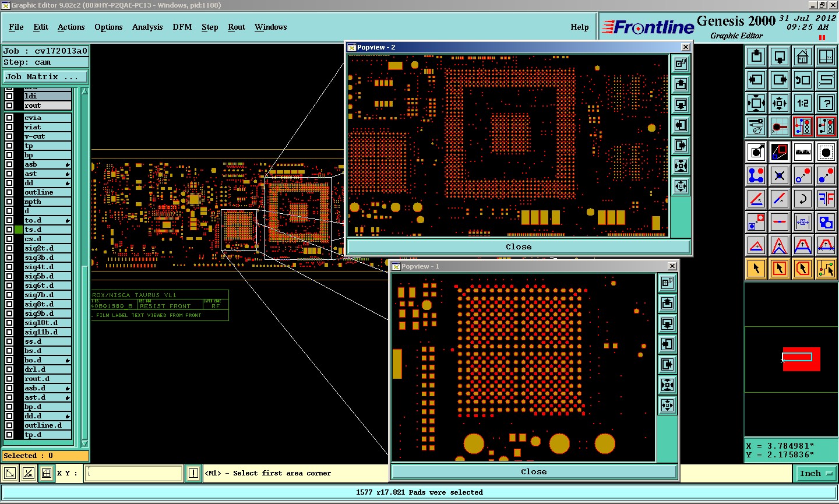The height and width of the screenshot is (504, 839).
Task: Toggle the checkbox for layer rout
Action: 9,105
